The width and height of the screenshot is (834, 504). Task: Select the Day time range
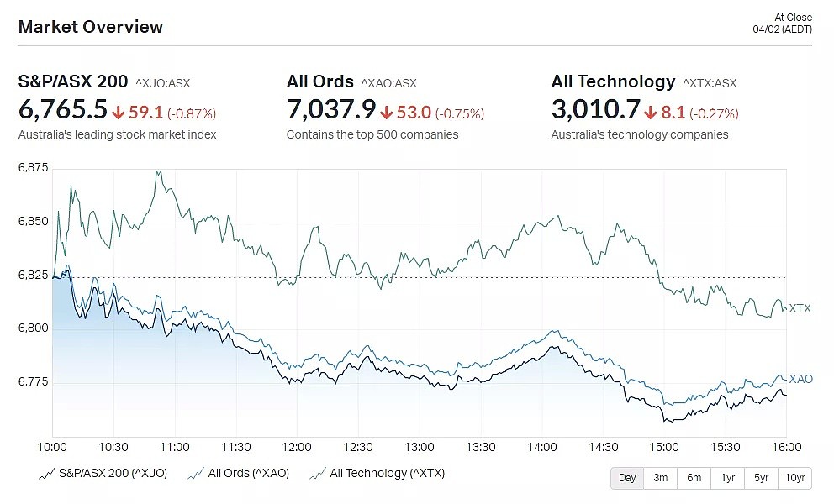[x=627, y=478]
